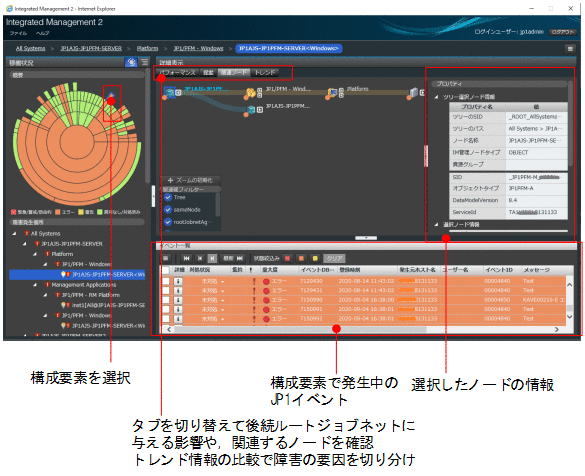
Task: Check the box for event 7150991
Action: (x=166, y=309)
